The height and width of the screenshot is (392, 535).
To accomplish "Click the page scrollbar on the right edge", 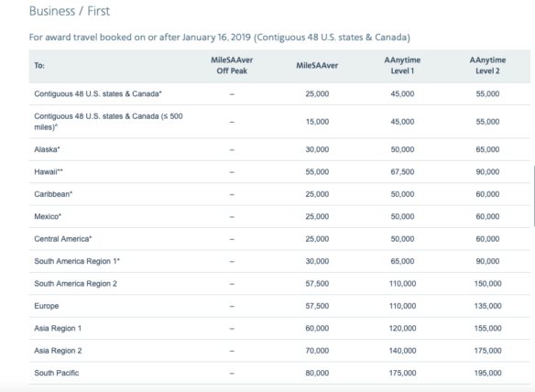I will (533, 196).
